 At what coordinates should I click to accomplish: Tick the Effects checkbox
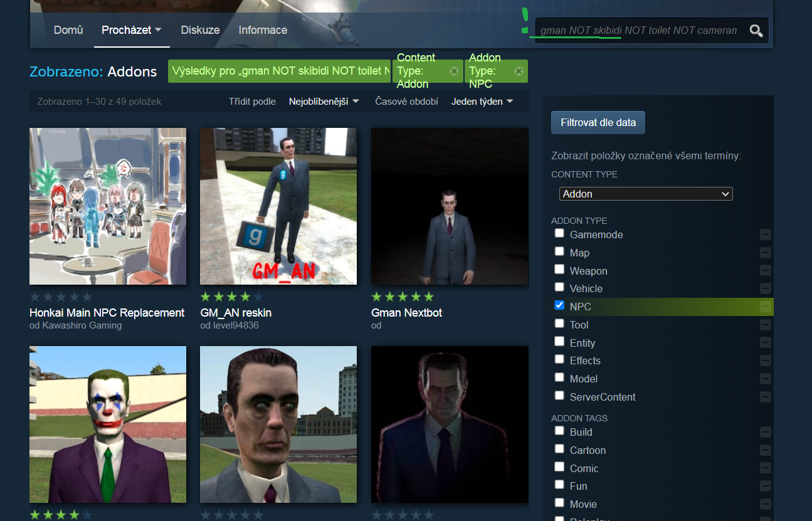point(559,359)
